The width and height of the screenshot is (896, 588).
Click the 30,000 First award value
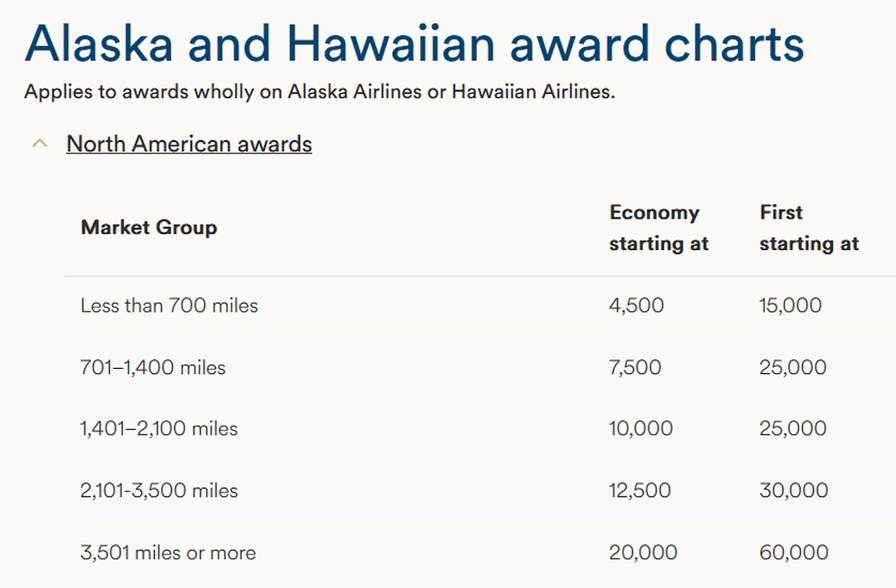tap(793, 491)
